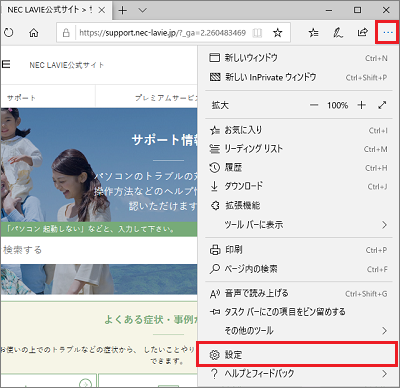Open a new tab with plus icon
The height and width of the screenshot is (388, 400).
[123, 10]
